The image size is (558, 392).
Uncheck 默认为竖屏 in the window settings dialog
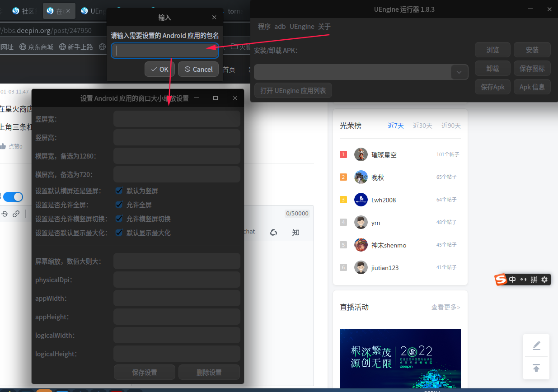(x=119, y=191)
